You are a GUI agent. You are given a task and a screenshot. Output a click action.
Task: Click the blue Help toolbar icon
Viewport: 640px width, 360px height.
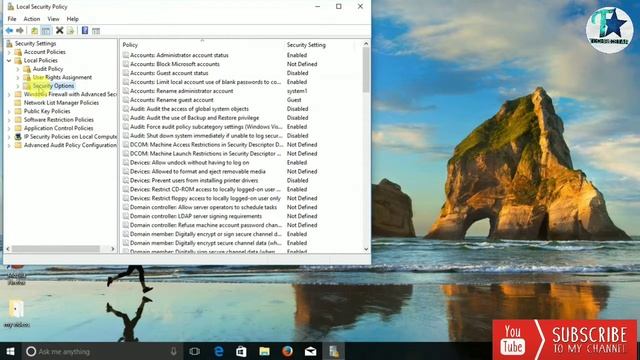pos(85,30)
